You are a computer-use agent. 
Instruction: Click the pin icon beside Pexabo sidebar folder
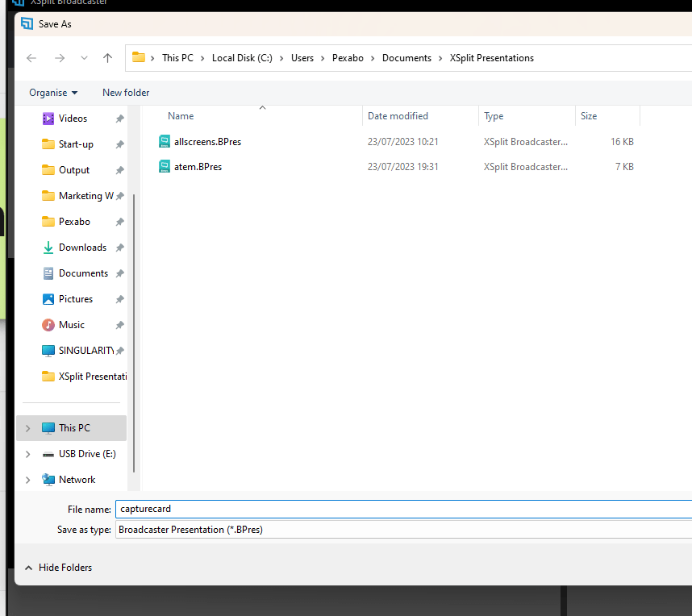pyautogui.click(x=119, y=222)
